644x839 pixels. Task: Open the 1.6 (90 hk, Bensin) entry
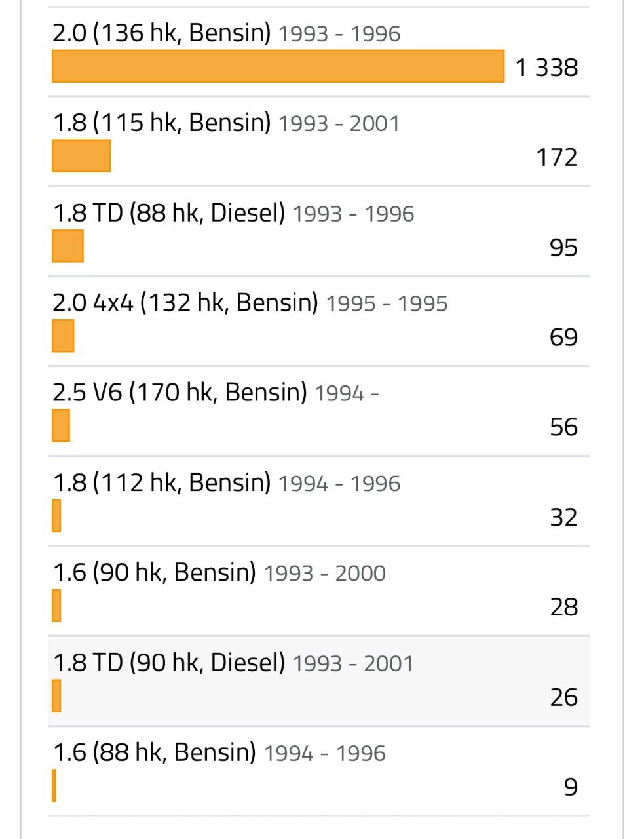tap(154, 572)
